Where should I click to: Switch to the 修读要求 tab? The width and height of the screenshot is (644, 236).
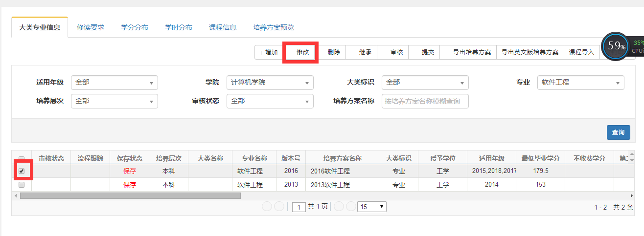click(x=91, y=27)
